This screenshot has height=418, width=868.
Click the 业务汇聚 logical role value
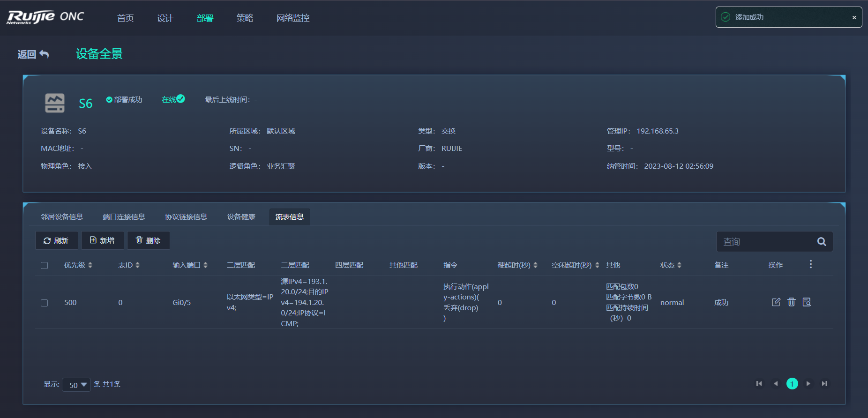coord(281,166)
